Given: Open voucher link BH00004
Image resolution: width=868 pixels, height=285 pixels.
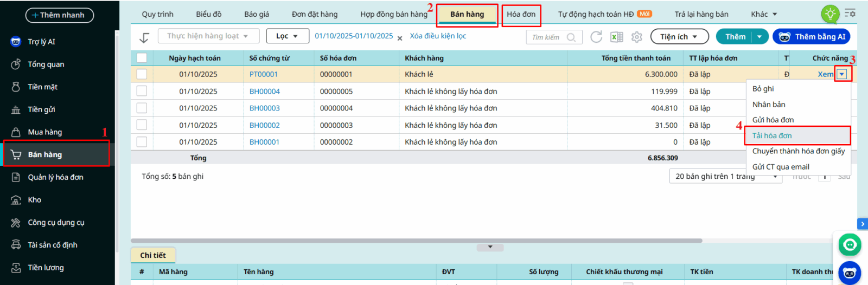Looking at the screenshot, I should click(x=265, y=92).
